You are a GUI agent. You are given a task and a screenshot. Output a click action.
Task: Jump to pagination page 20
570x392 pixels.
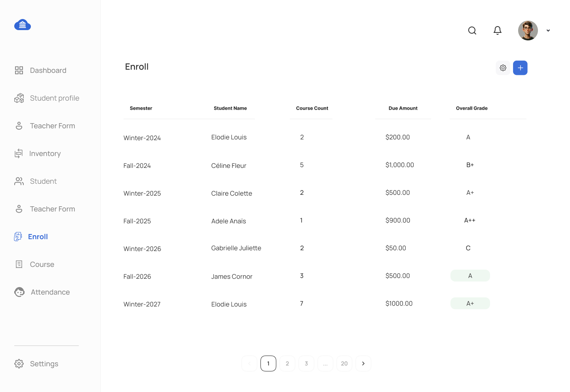click(344, 363)
